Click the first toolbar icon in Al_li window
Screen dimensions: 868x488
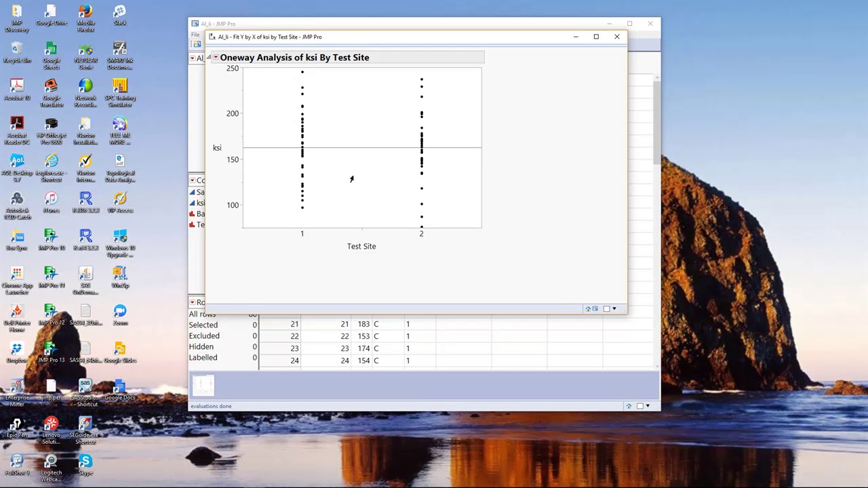pyautogui.click(x=197, y=44)
